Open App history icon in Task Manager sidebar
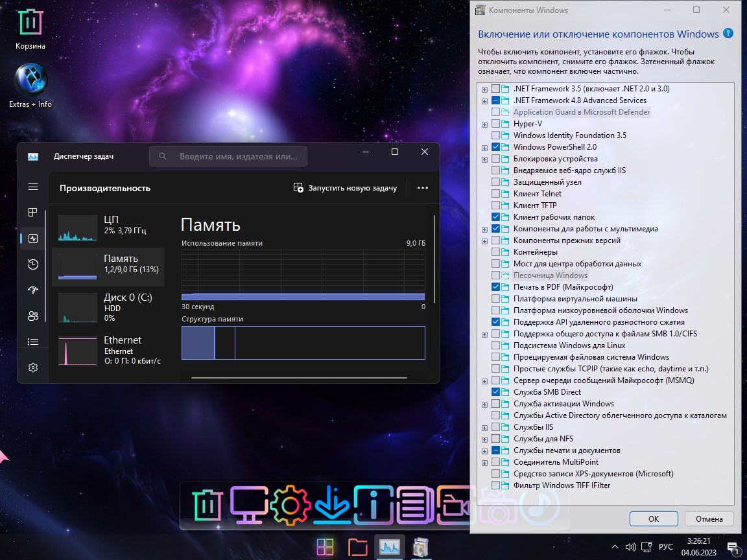The height and width of the screenshot is (560, 747). (33, 264)
